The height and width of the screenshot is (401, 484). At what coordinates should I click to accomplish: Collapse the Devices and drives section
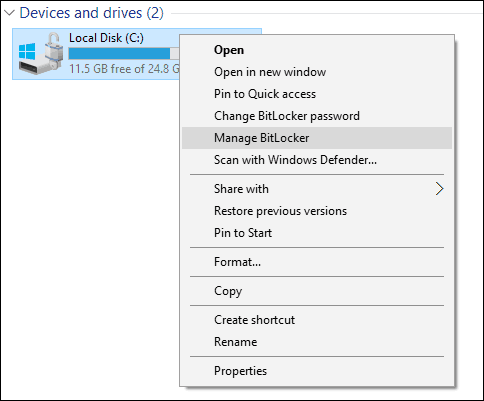[9, 13]
